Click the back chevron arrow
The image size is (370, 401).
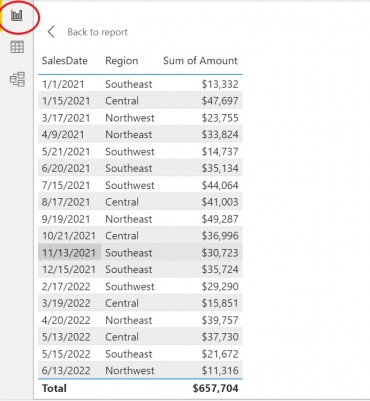coord(51,32)
